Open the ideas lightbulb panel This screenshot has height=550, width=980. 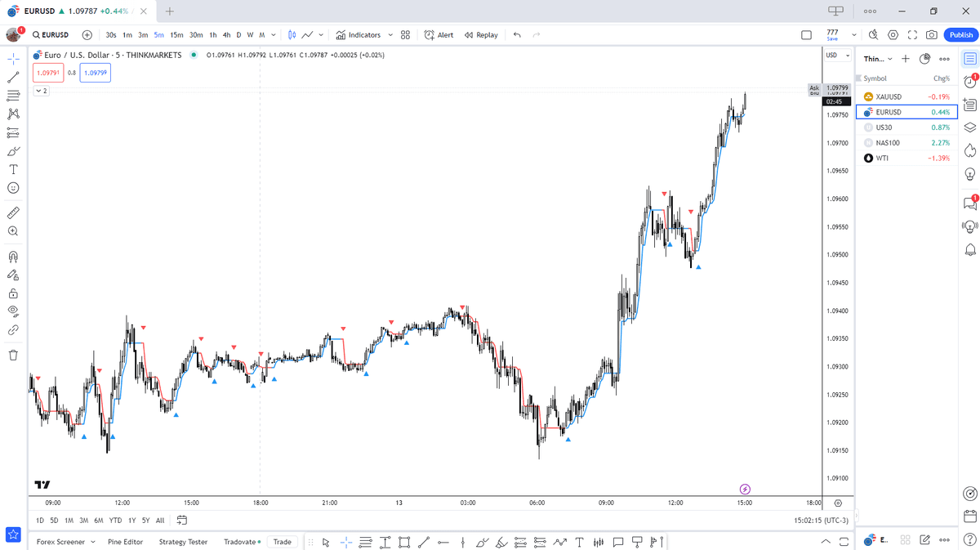pyautogui.click(x=970, y=174)
